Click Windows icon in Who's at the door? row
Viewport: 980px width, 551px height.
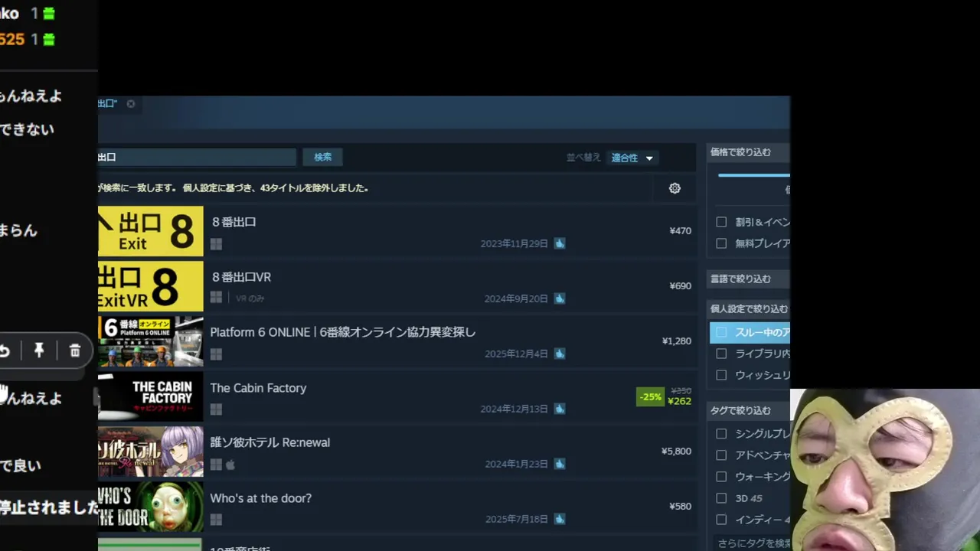click(216, 519)
